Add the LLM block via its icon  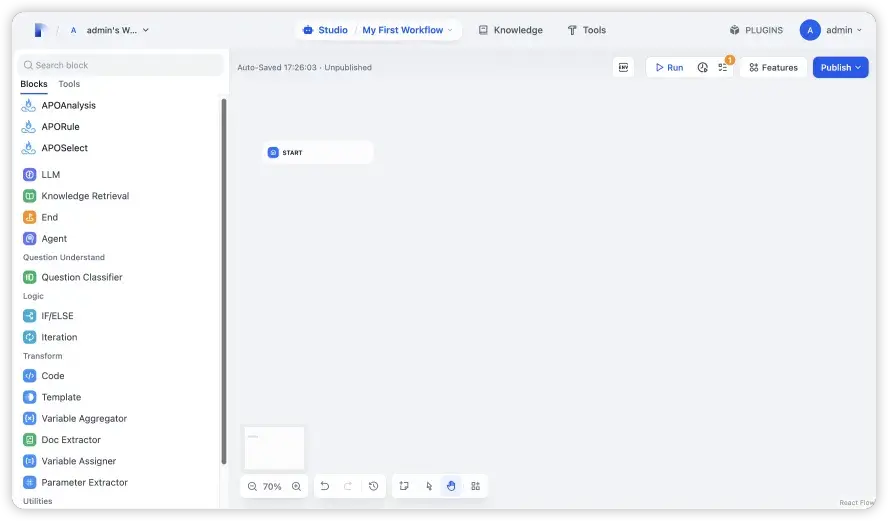[29, 174]
